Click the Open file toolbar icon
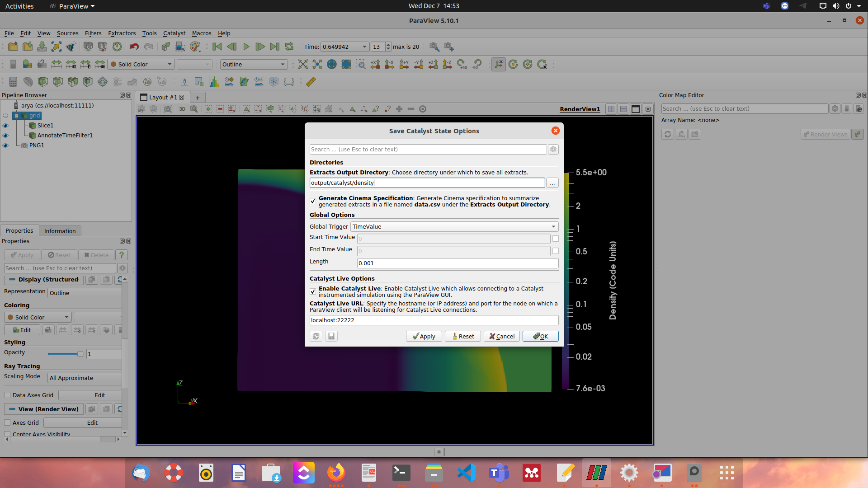868x488 pixels. point(13,47)
